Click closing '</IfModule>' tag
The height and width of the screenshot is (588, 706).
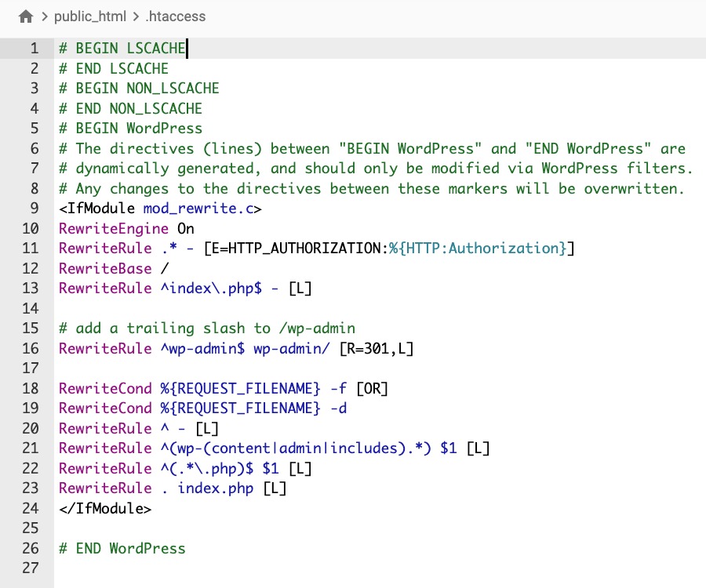point(105,509)
